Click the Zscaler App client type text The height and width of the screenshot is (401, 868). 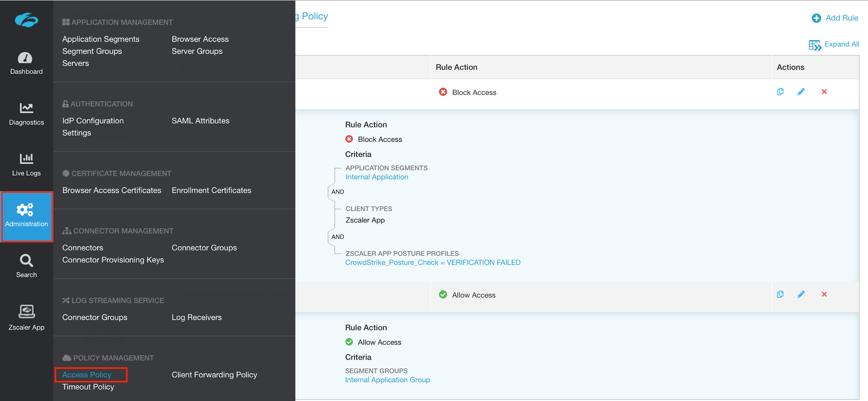click(x=365, y=220)
